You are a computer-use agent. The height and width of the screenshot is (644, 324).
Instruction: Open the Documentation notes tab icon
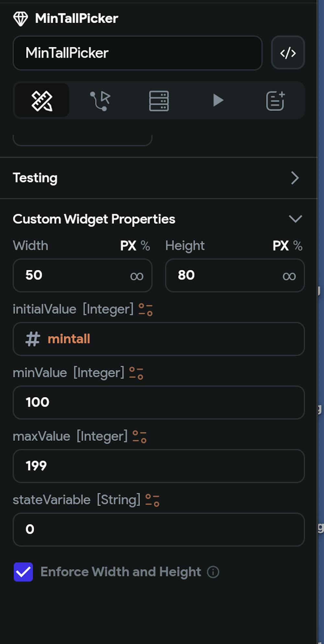click(275, 100)
